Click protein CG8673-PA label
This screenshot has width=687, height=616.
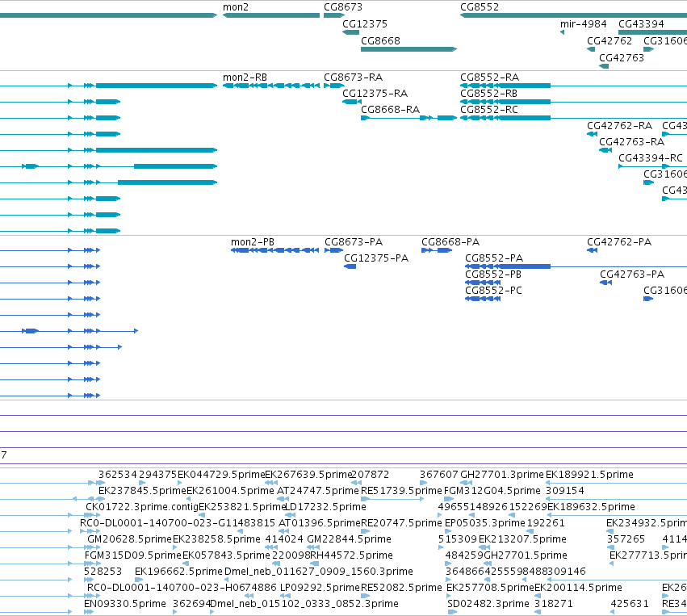point(354,242)
